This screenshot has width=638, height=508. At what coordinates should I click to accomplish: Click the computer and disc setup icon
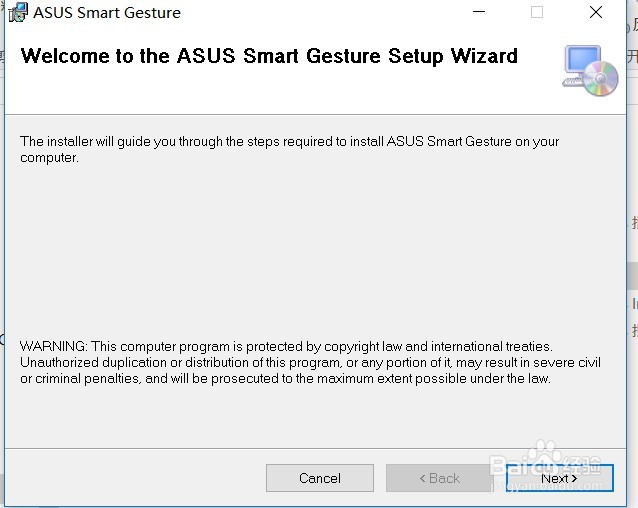coord(590,70)
